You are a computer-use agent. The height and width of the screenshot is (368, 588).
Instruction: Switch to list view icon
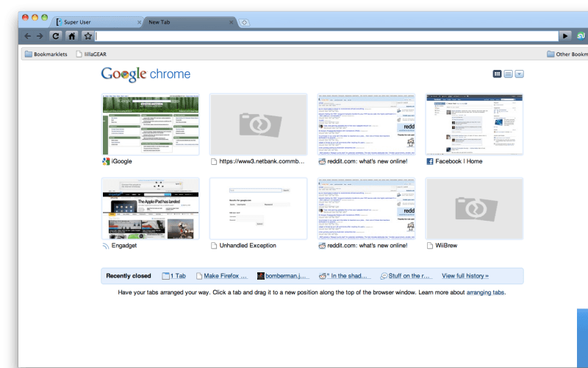(508, 74)
